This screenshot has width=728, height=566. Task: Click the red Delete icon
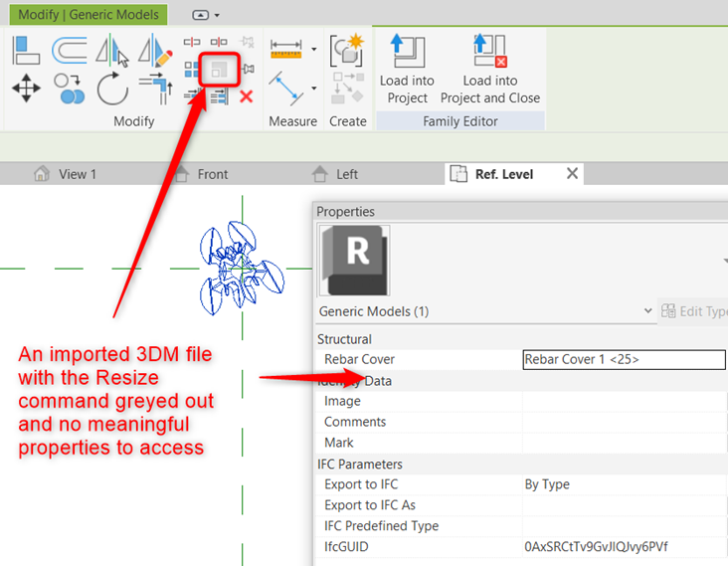click(x=246, y=95)
